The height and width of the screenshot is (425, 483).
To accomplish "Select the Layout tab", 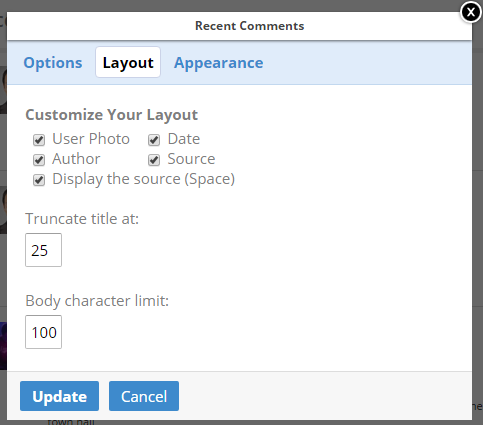I will 128,62.
